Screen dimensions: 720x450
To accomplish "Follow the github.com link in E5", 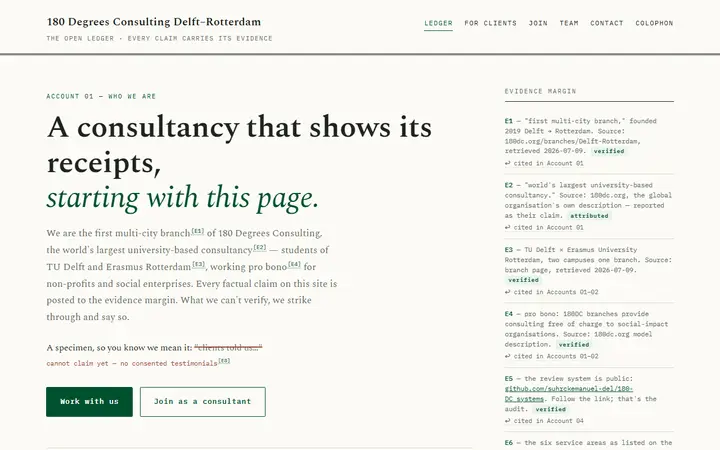I will [568, 394].
